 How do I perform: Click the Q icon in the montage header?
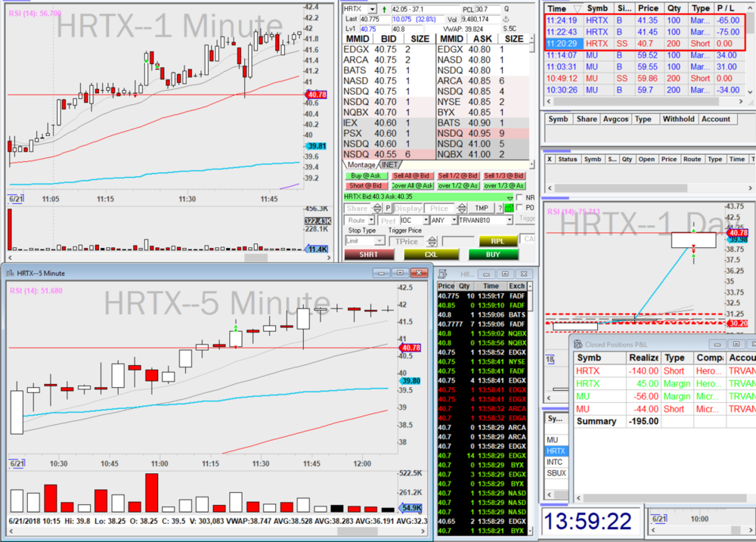[x=506, y=8]
